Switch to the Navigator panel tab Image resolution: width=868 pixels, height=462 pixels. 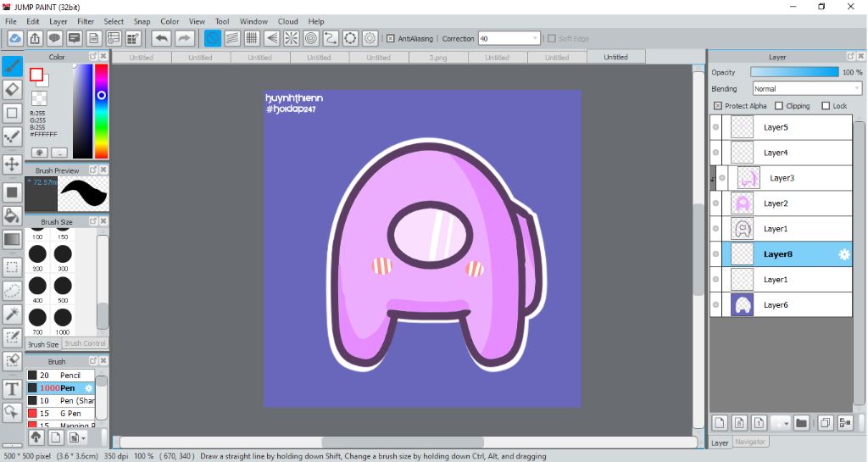point(749,442)
